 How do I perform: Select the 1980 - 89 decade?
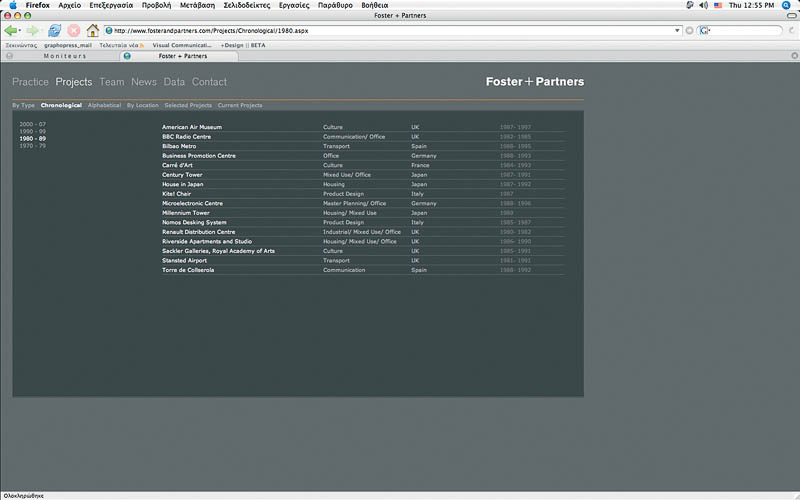[33, 138]
